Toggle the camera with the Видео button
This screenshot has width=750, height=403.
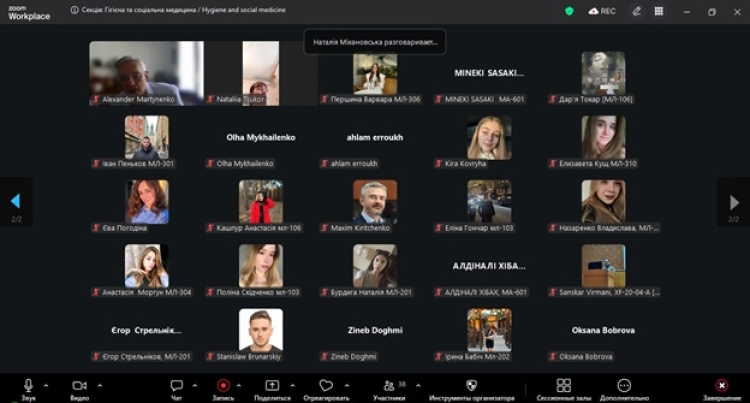pos(79,386)
